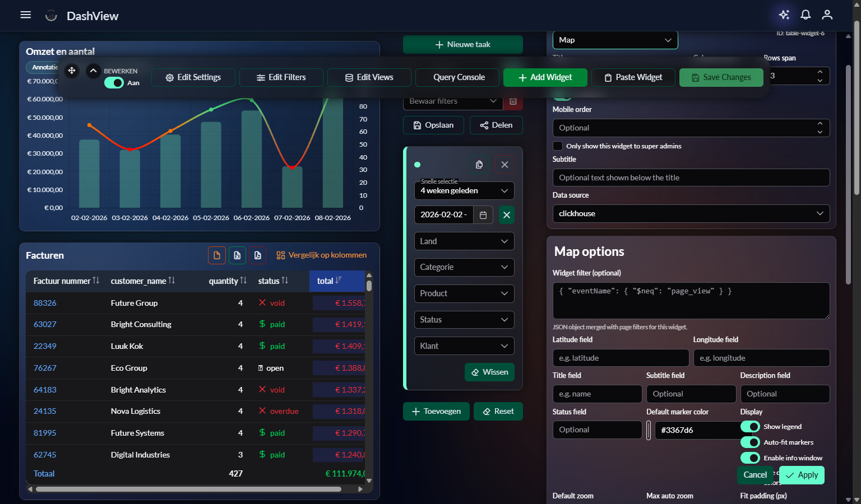
Task: Select Vergelijk op kolommen
Action: pos(321,255)
